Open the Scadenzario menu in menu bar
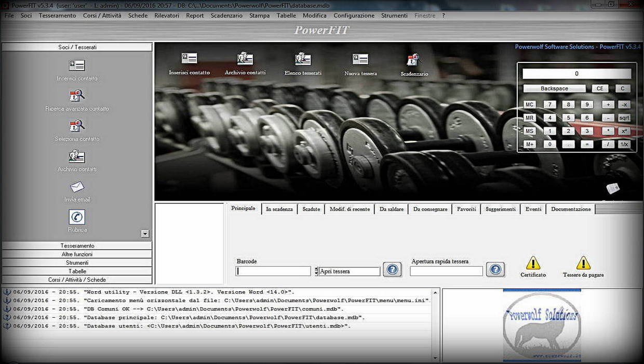This screenshot has width=644, height=364. 226,16
